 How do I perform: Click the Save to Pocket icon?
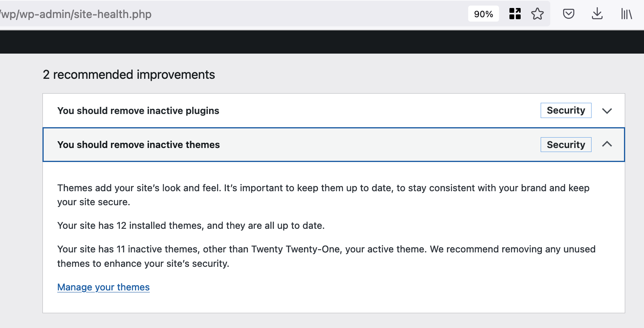click(x=568, y=14)
